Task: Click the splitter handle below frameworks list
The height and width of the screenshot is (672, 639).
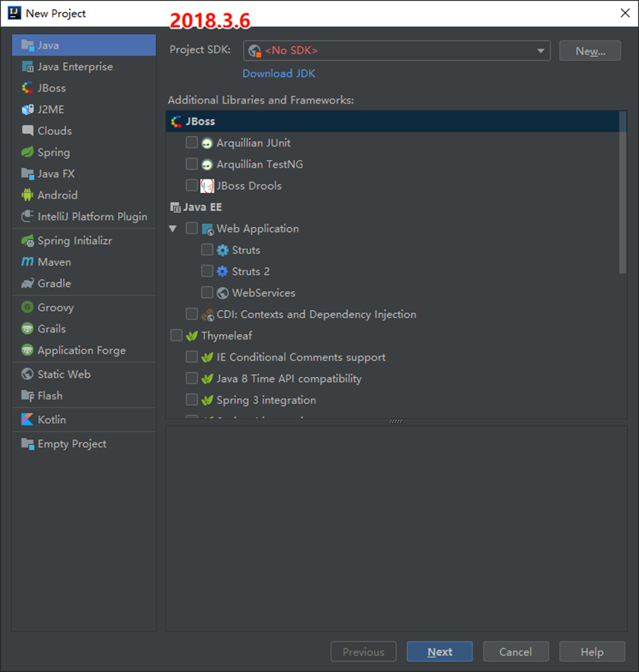Action: coord(396,421)
